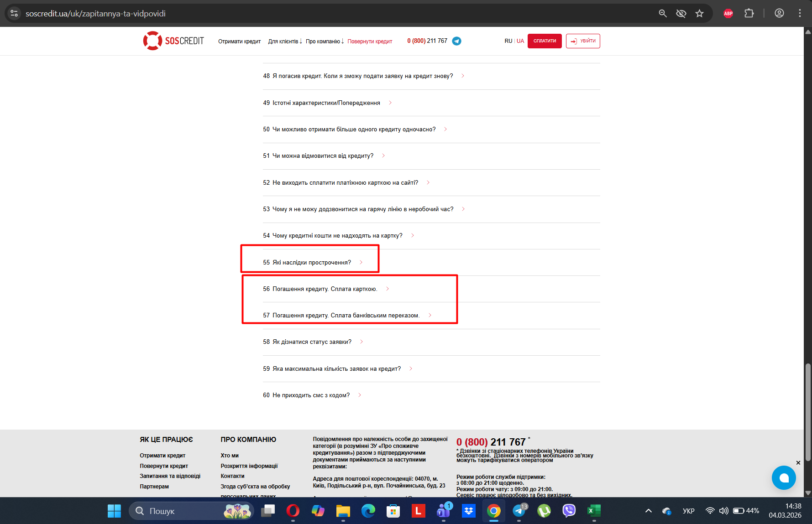Open the red L app on taskbar

pos(418,511)
